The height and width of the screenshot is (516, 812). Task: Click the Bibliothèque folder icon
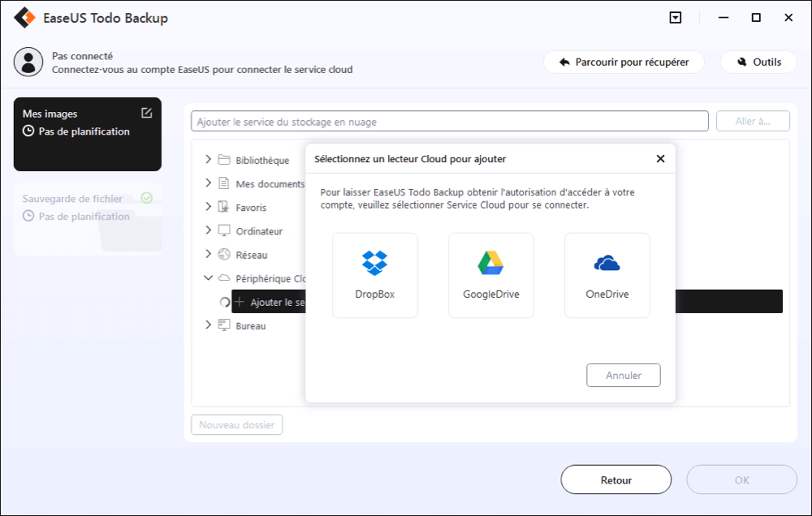pos(224,159)
